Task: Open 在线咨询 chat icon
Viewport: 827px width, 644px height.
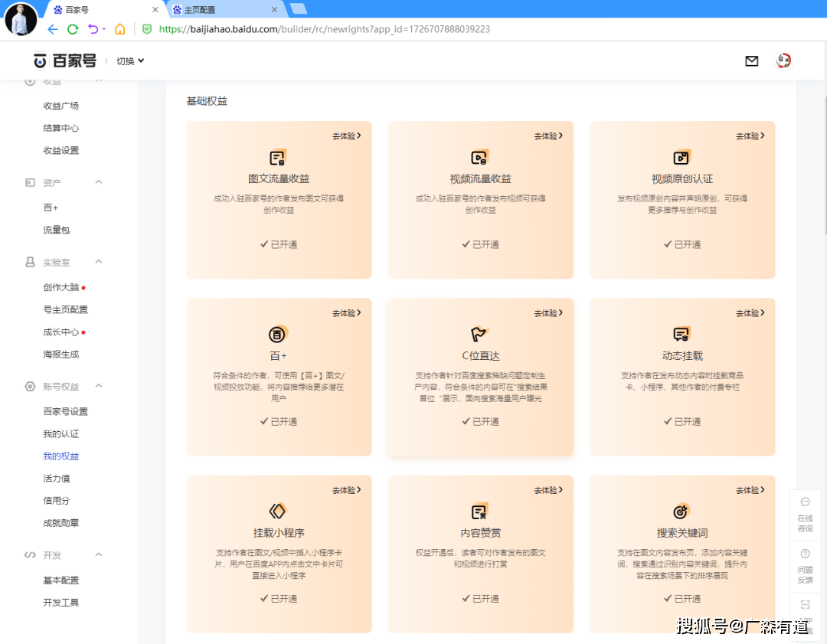Action: click(806, 502)
